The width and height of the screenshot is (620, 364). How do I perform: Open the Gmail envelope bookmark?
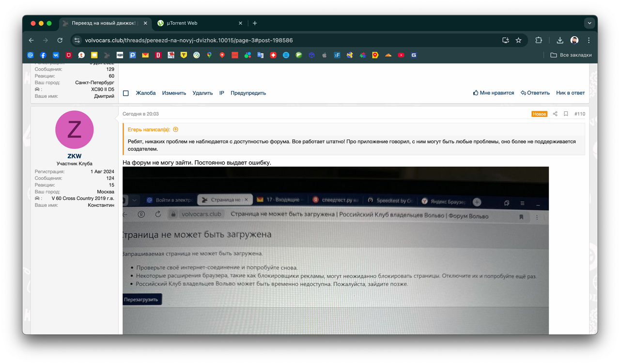pyautogui.click(x=145, y=55)
